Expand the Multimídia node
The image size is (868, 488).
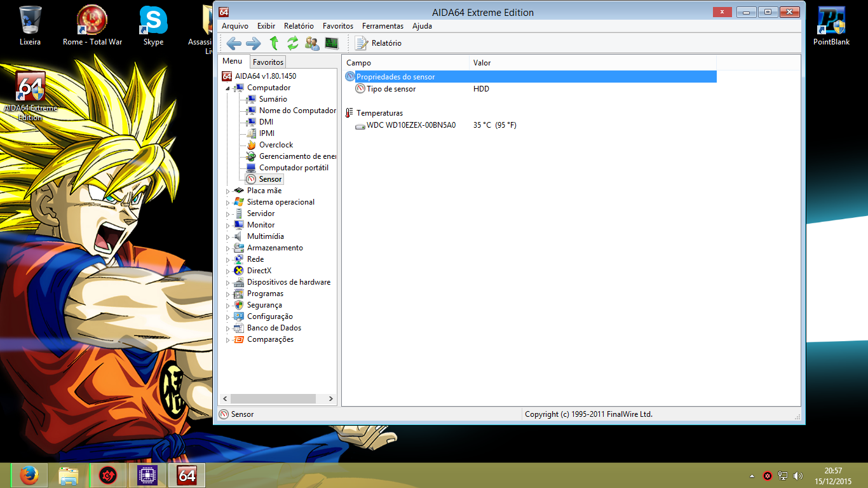point(228,237)
